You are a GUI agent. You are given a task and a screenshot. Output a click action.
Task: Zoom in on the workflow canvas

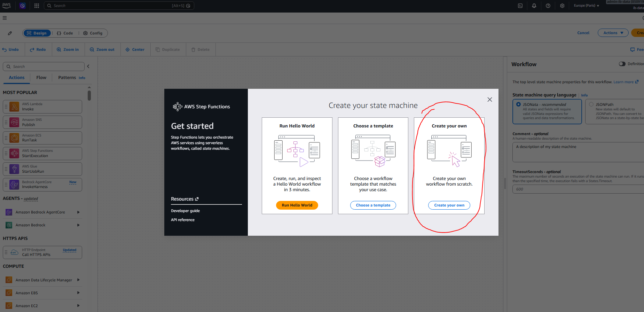point(68,49)
